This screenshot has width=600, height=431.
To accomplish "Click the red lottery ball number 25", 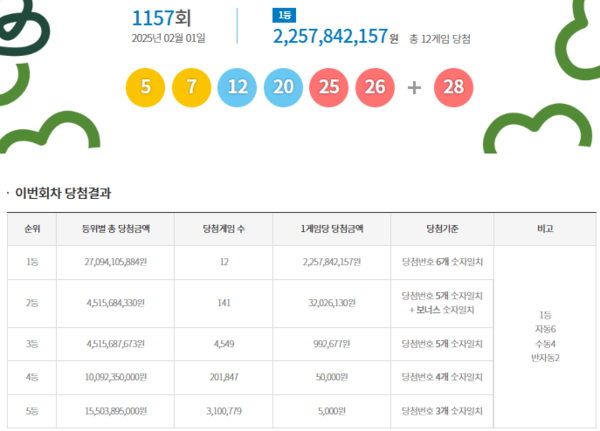I will tap(329, 87).
